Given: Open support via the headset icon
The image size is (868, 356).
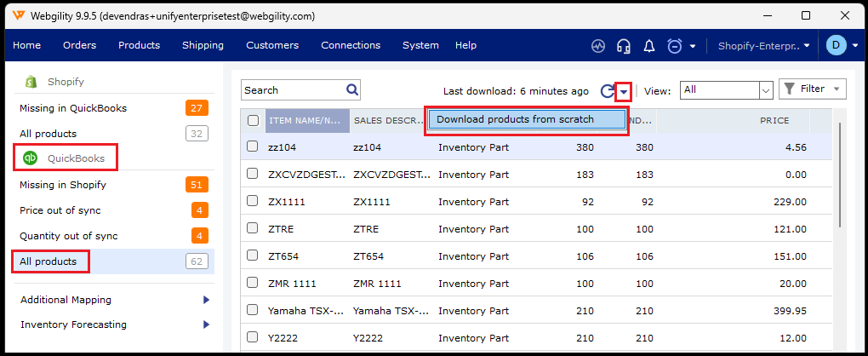Looking at the screenshot, I should 624,46.
